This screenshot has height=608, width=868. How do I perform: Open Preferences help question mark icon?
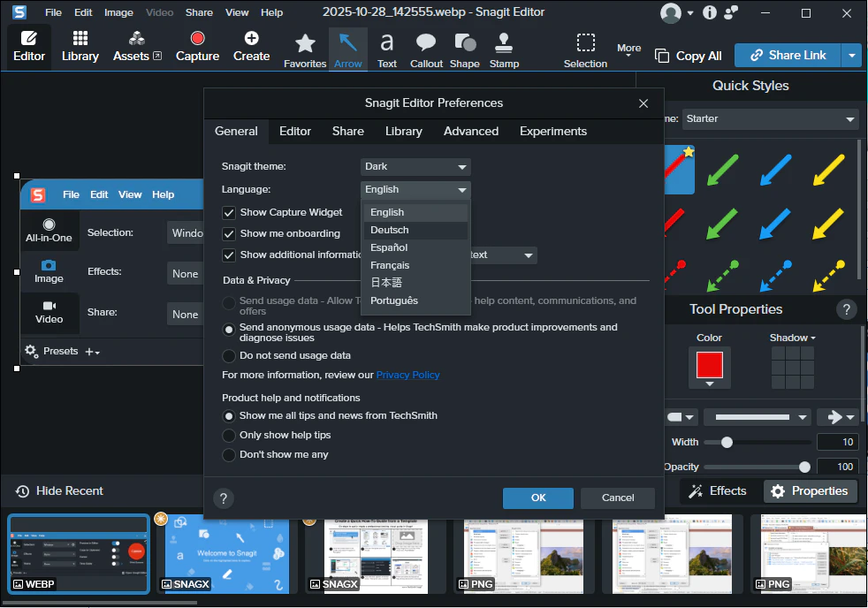[224, 498]
